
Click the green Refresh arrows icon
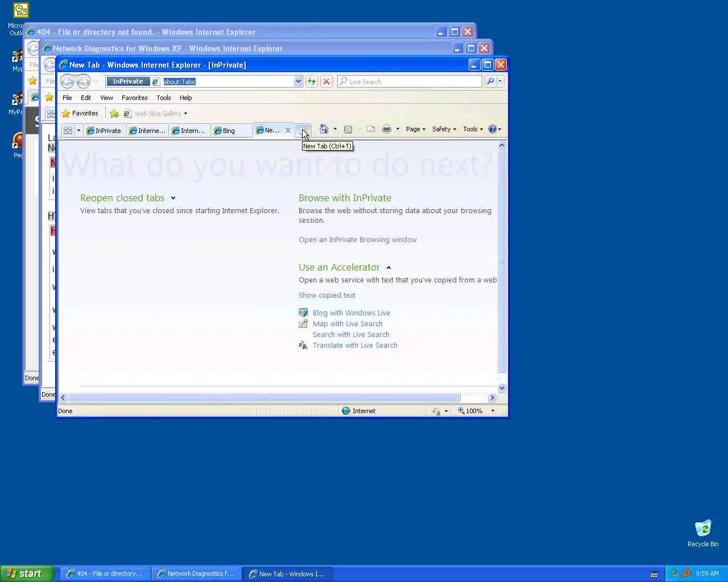311,81
